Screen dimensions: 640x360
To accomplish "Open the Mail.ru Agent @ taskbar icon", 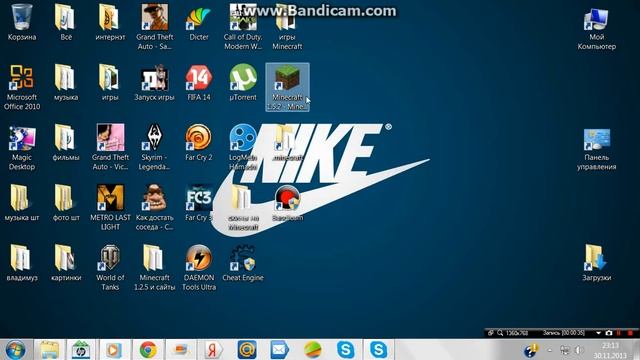I will click(x=247, y=350).
